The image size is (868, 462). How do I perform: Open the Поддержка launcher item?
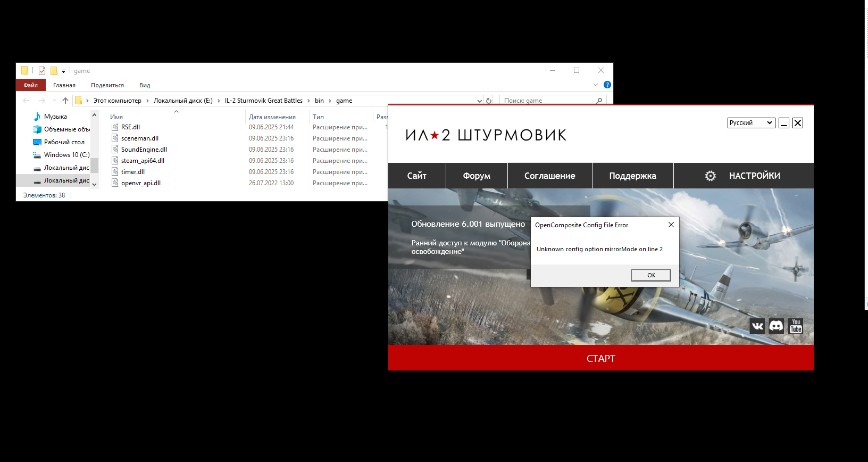633,176
